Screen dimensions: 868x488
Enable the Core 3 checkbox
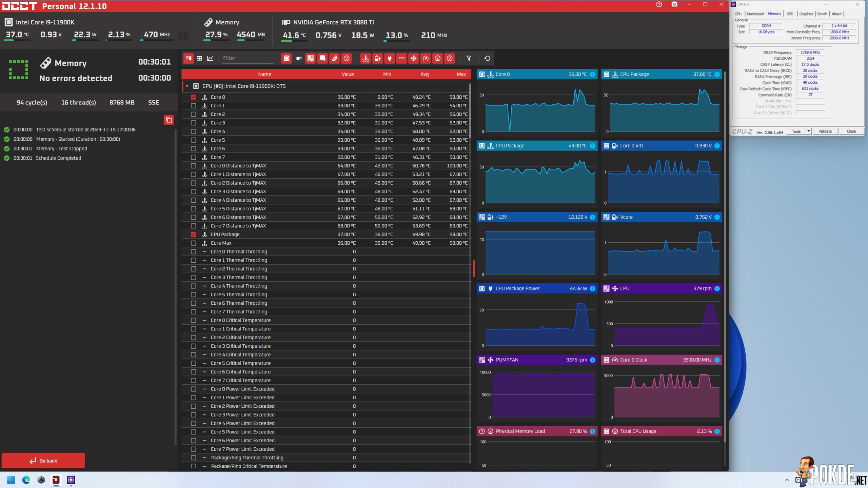pyautogui.click(x=194, y=123)
